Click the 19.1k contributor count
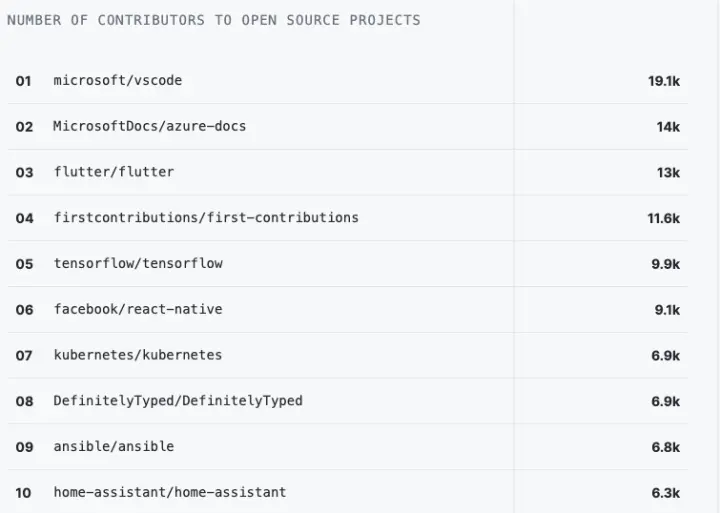 coord(664,81)
